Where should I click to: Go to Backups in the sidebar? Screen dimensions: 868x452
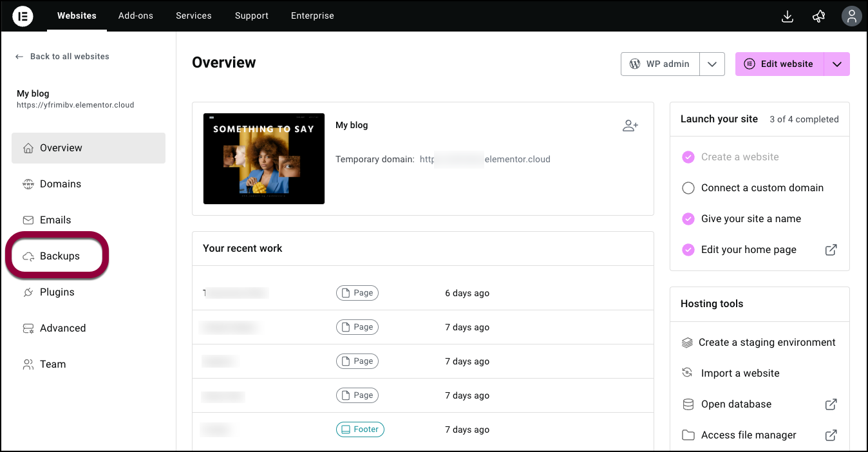(x=59, y=256)
